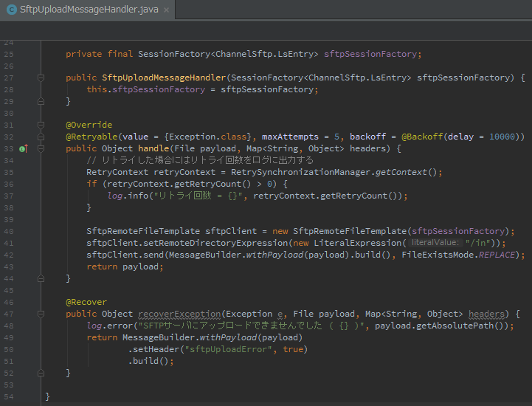Collapse the @Override annotation fold at line 31

click(x=41, y=125)
